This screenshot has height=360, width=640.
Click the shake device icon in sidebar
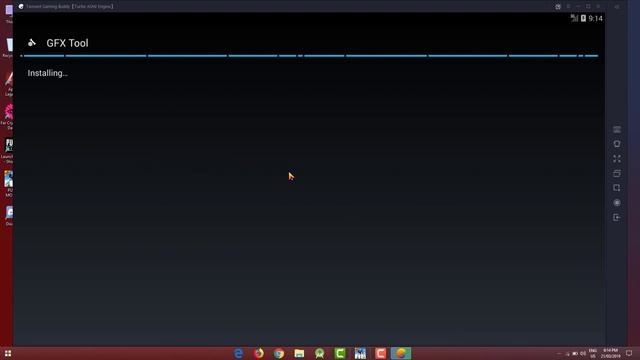click(x=617, y=144)
